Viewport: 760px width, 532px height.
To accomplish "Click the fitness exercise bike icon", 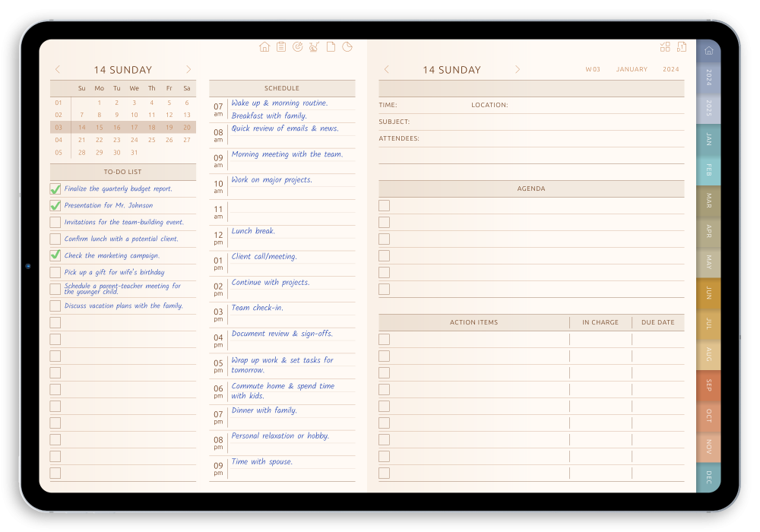I will pos(314,46).
